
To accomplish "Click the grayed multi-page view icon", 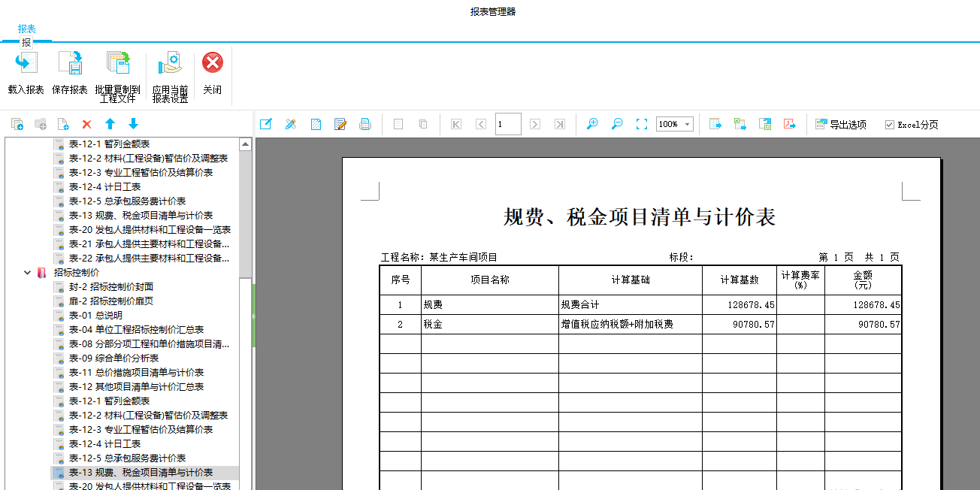I will tap(423, 124).
